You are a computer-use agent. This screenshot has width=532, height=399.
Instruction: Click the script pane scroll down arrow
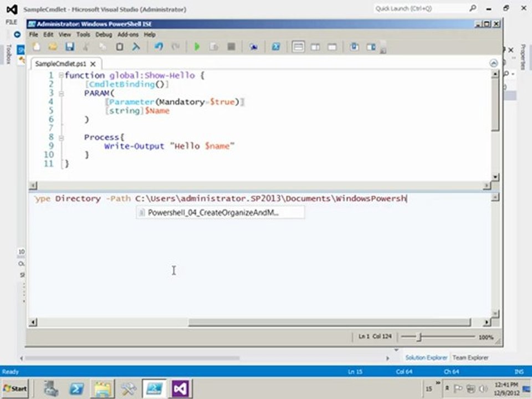pyautogui.click(x=495, y=177)
